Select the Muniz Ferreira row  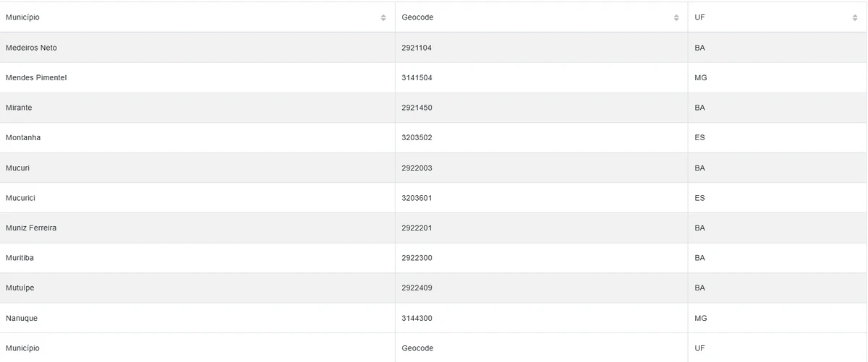(31, 228)
